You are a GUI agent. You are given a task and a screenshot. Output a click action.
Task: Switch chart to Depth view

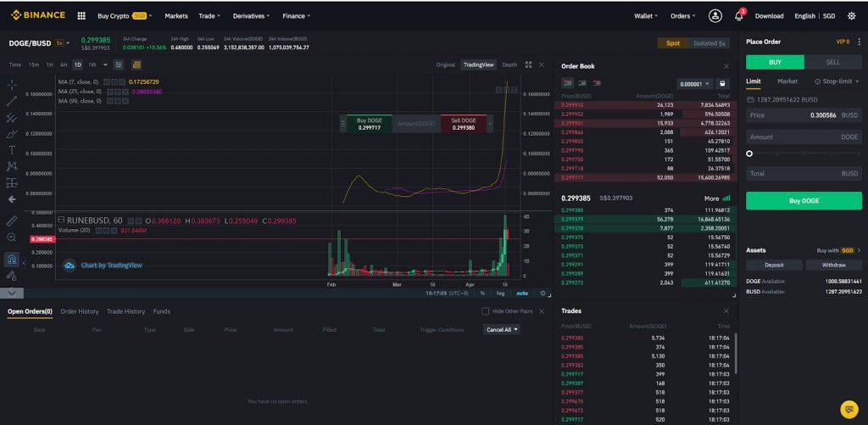coord(509,64)
